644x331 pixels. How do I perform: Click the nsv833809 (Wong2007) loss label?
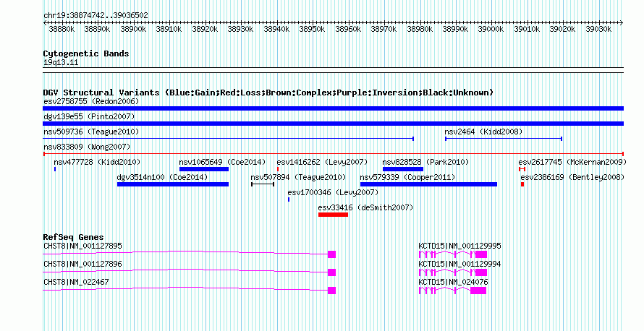87,147
